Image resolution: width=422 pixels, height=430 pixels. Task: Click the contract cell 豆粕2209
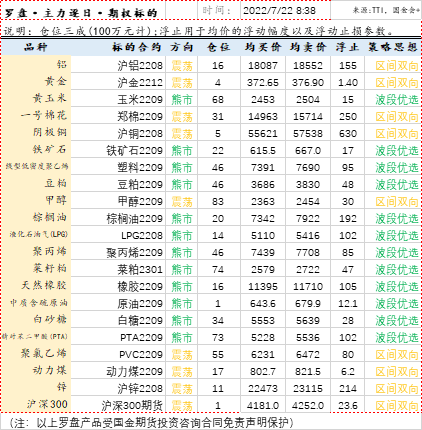click(140, 185)
